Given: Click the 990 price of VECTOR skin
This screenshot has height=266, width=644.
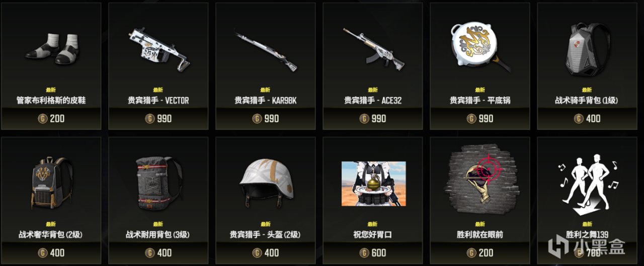Looking at the screenshot, I should point(158,119).
